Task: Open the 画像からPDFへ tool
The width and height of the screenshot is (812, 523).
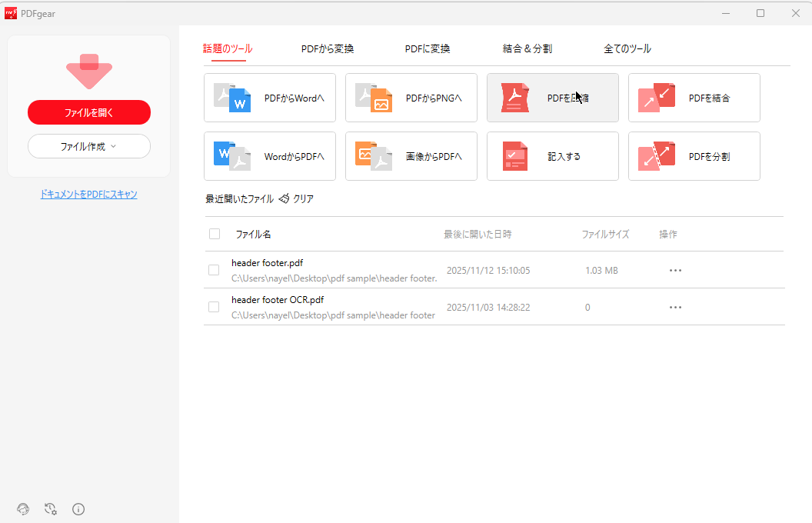Action: 411,156
